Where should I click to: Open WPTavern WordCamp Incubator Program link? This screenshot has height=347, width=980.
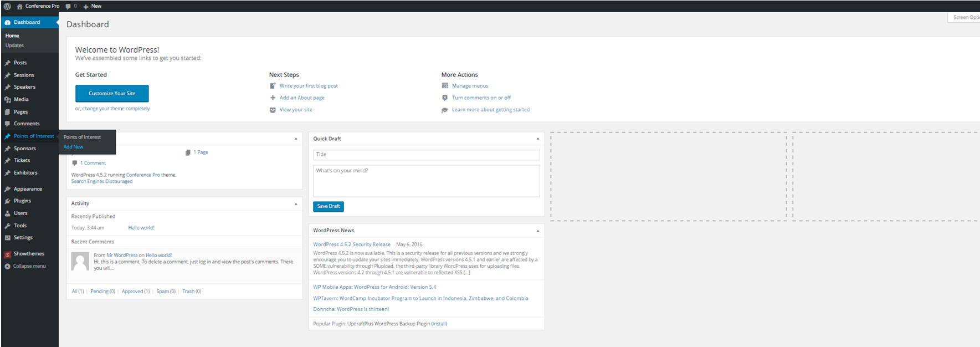[420, 298]
